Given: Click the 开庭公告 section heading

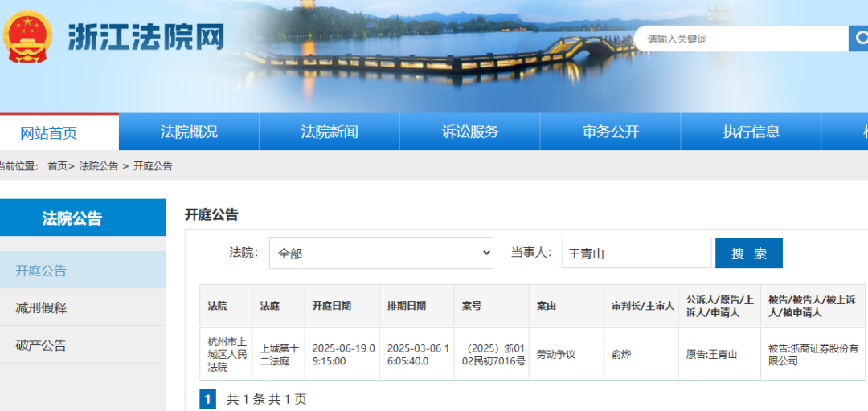Looking at the screenshot, I should 211,214.
